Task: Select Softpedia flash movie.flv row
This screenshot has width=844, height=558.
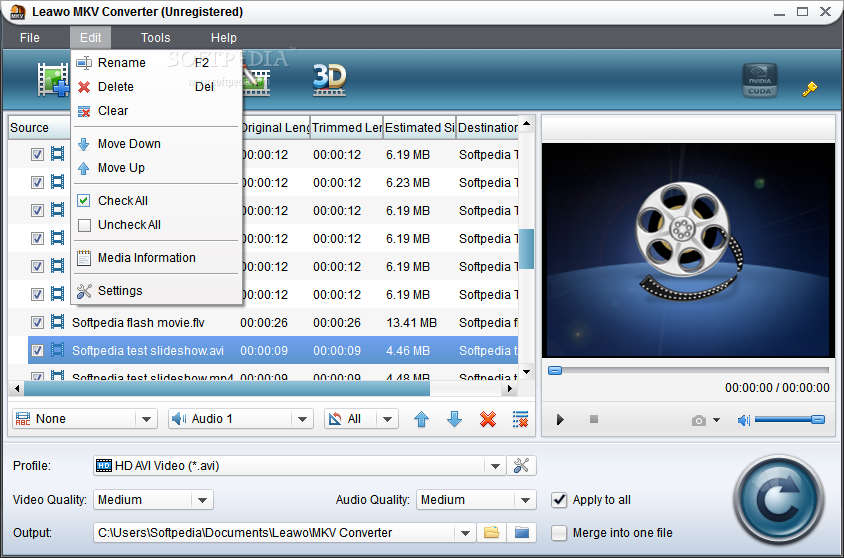Action: (273, 322)
